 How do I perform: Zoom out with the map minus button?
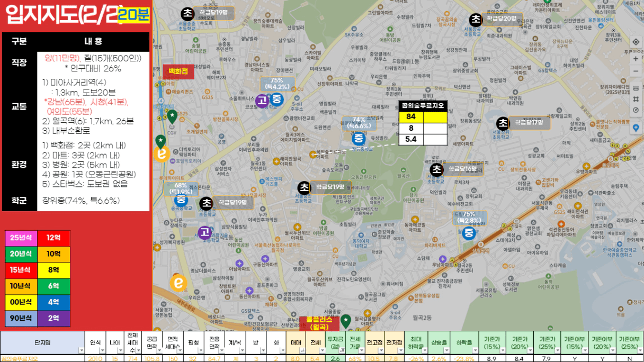click(x=636, y=70)
